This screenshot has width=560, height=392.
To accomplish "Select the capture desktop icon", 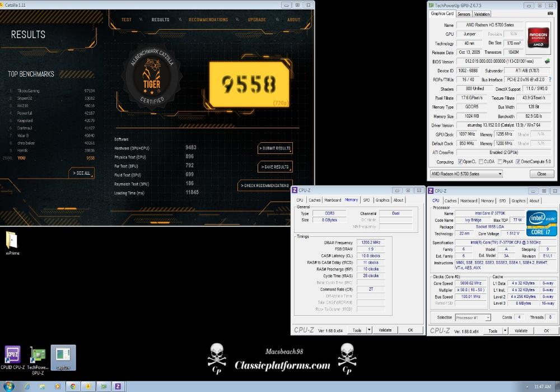I will tap(63, 358).
